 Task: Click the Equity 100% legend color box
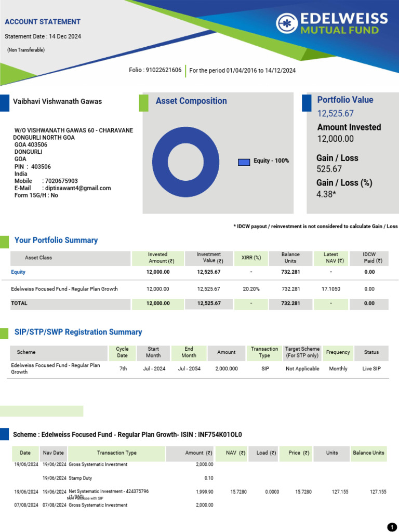(244, 162)
